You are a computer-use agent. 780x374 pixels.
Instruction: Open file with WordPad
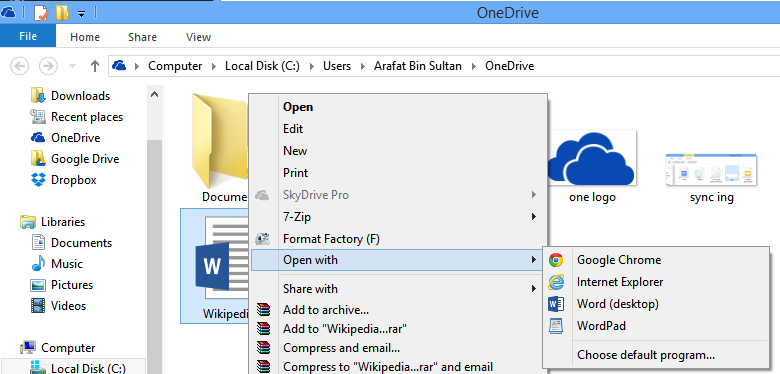tap(656, 326)
